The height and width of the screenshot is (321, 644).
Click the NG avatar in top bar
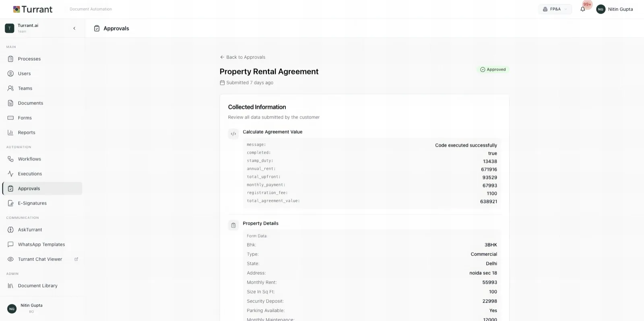(601, 9)
